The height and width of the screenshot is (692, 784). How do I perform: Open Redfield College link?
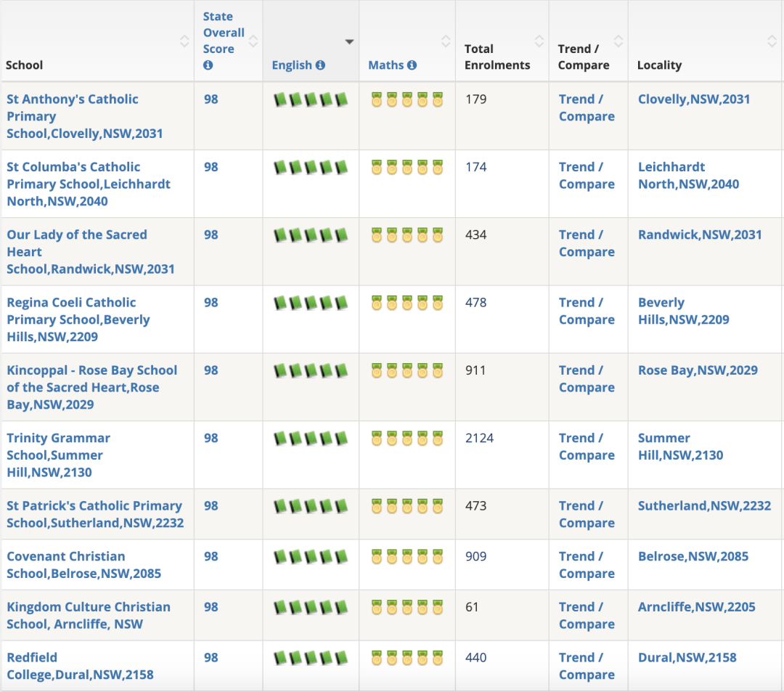(x=80, y=666)
